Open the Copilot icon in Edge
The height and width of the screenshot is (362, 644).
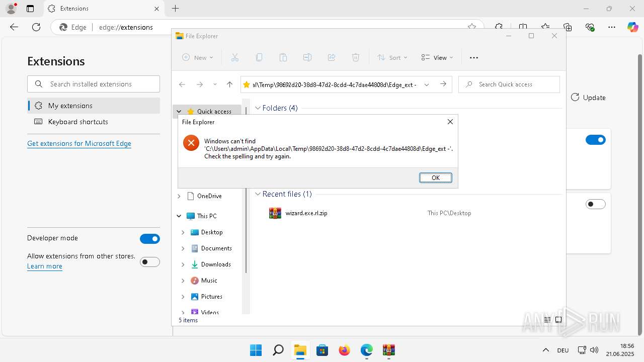pyautogui.click(x=633, y=27)
